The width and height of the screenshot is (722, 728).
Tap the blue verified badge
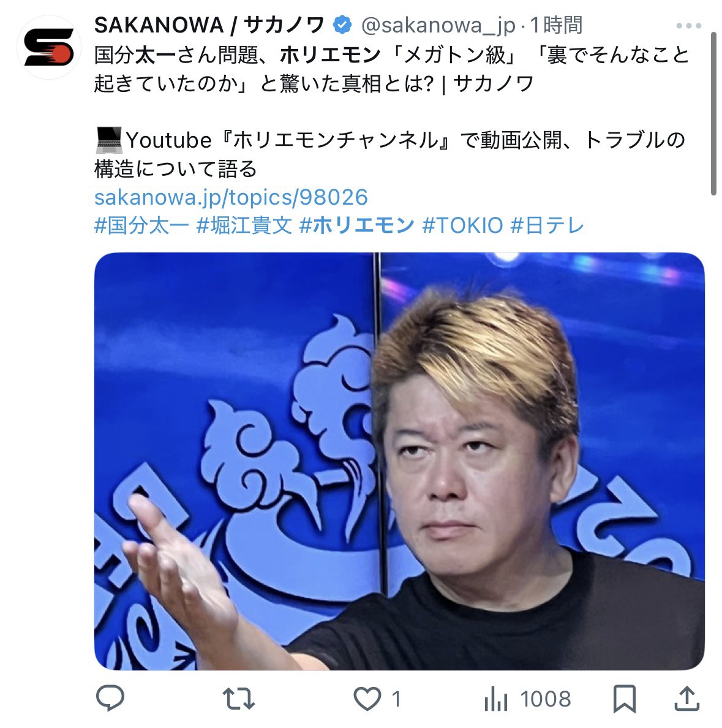[x=342, y=25]
